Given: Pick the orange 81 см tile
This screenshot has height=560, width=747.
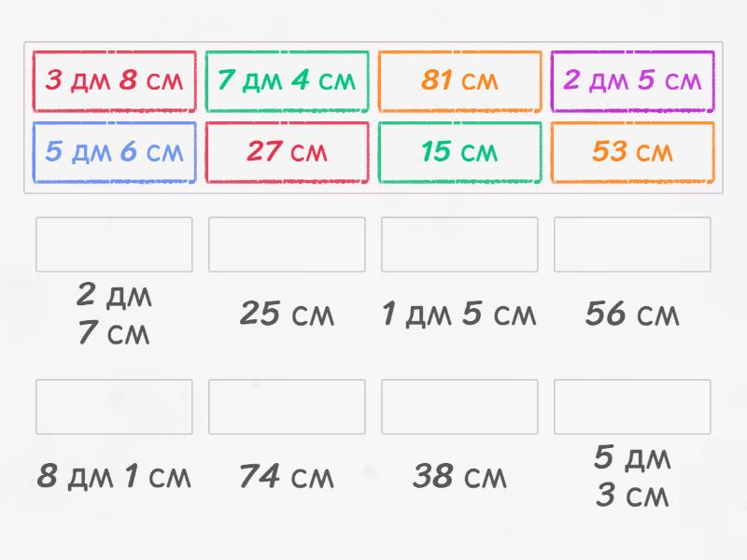Looking at the screenshot, I should (459, 81).
